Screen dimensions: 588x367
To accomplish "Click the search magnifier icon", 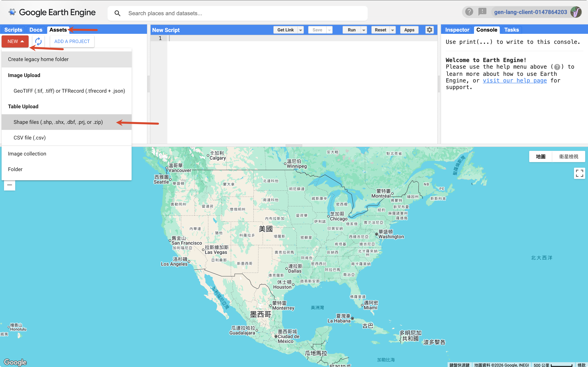I will [x=117, y=13].
